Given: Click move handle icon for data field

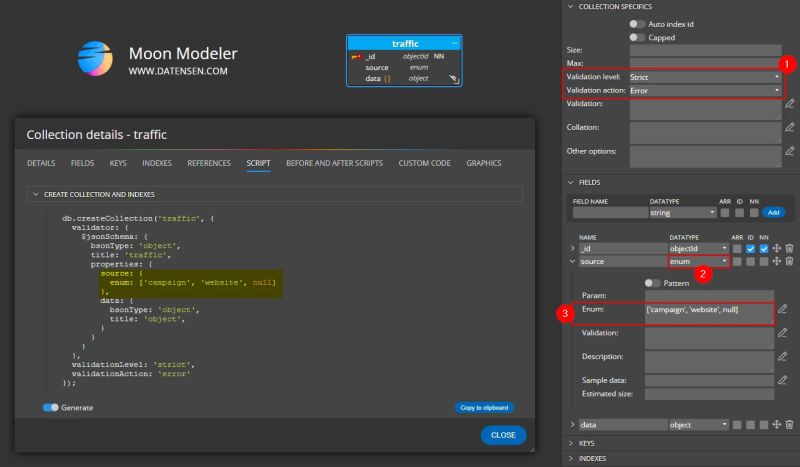Looking at the screenshot, I should pos(777,425).
